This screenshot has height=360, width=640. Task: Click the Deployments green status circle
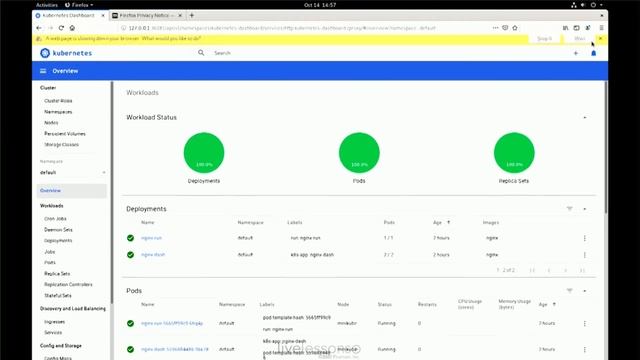(204, 153)
